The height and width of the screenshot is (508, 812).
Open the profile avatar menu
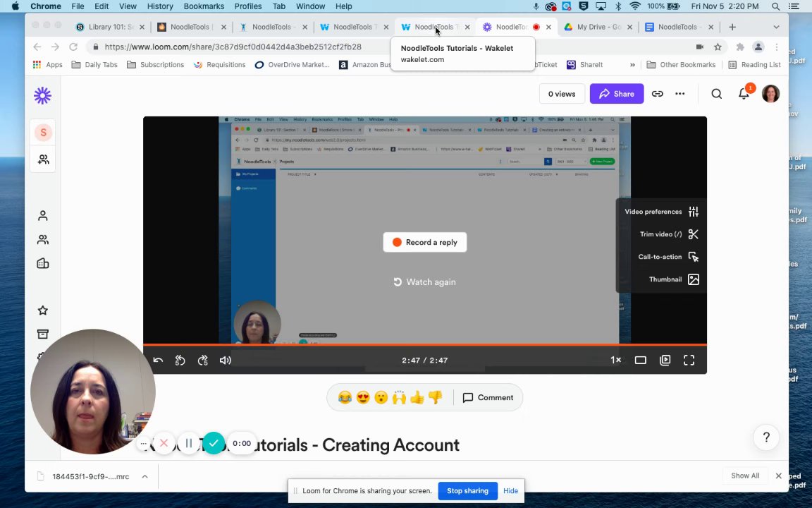pyautogui.click(x=770, y=94)
